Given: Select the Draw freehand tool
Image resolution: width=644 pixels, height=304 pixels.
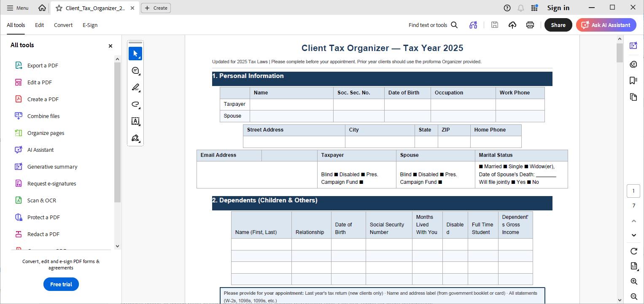Looking at the screenshot, I should coord(135,104).
